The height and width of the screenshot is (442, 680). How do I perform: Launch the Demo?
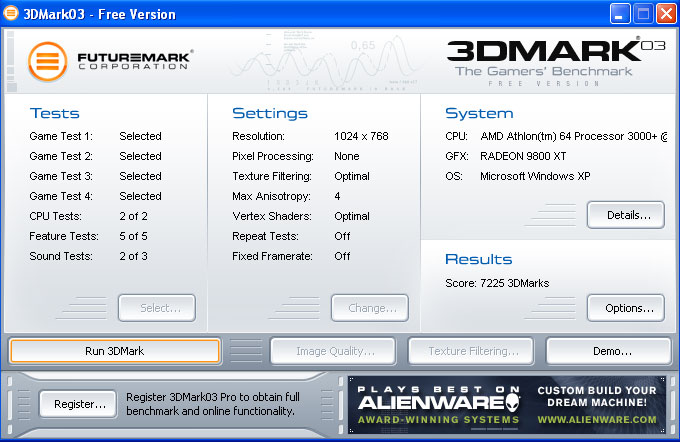point(609,351)
